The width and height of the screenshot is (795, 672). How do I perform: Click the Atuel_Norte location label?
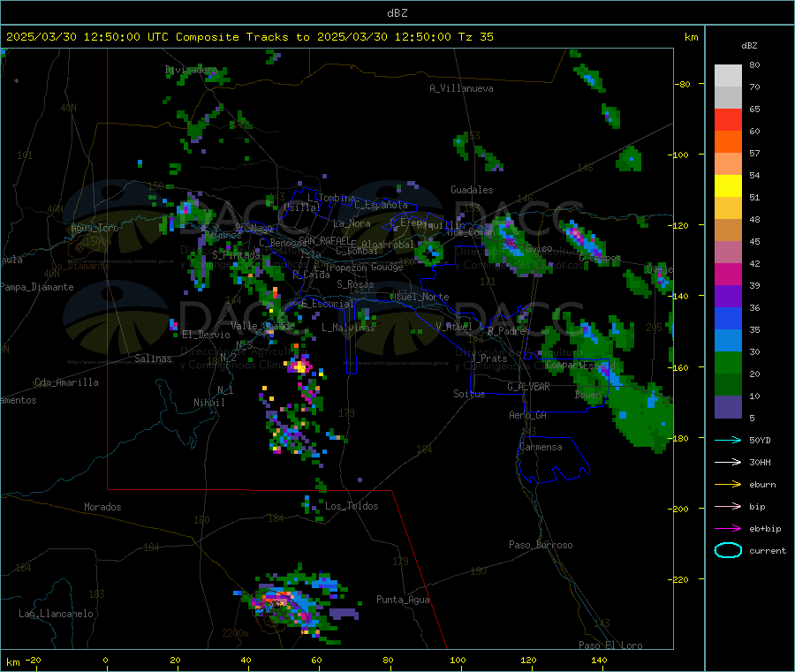(x=420, y=297)
